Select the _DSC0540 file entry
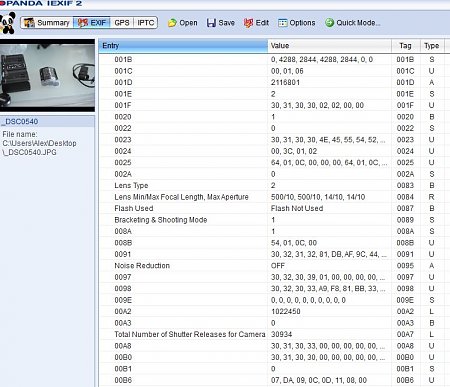The image size is (450, 387). [47, 121]
